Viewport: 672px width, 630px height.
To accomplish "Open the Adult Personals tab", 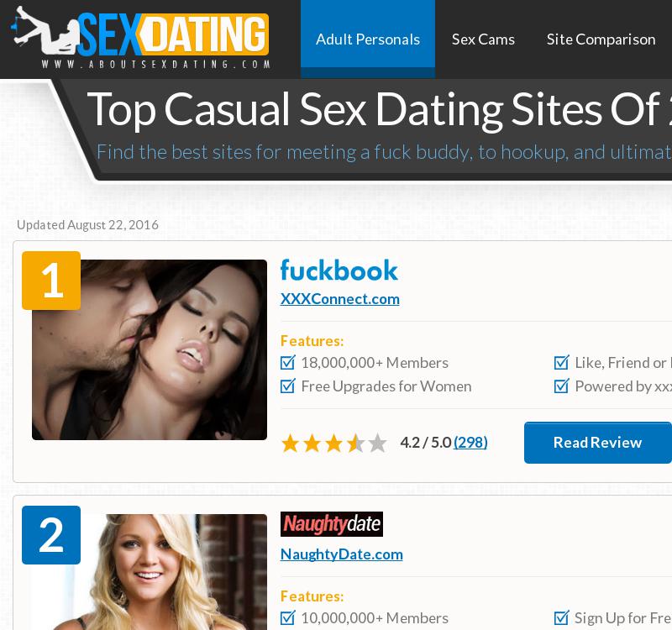I will tap(368, 39).
